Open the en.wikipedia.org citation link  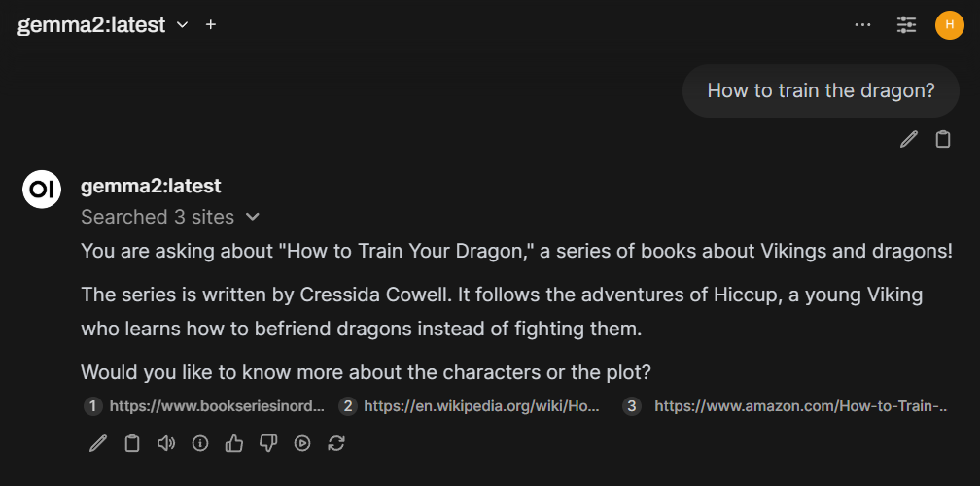tap(470, 406)
